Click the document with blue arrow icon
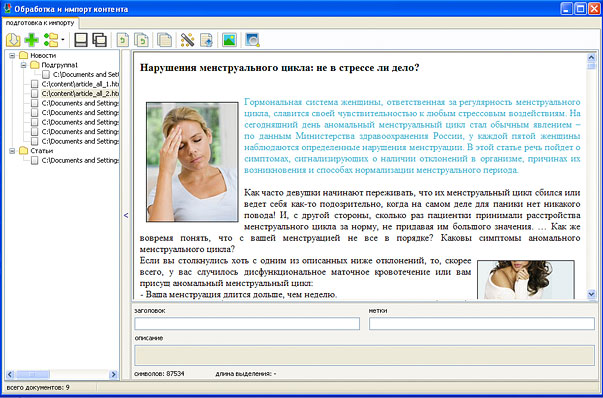603x398 pixels. point(207,40)
